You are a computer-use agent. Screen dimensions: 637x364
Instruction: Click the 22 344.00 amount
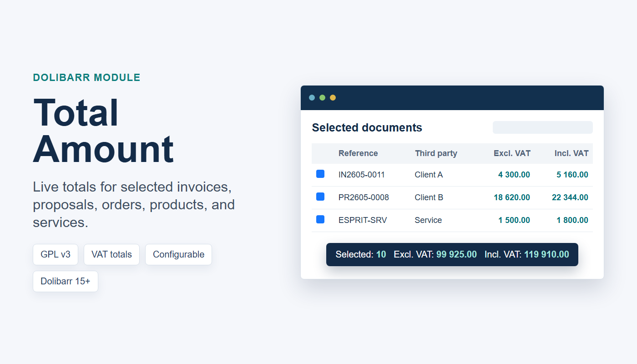[x=570, y=197]
